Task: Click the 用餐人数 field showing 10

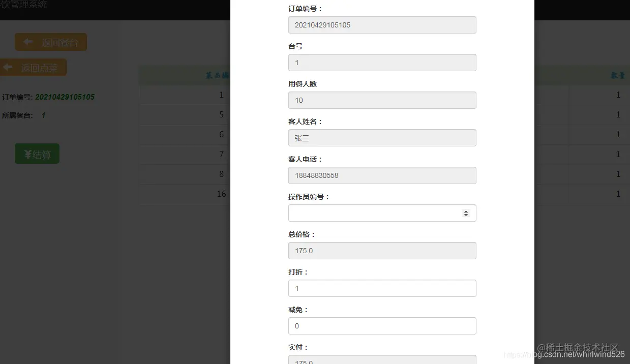Action: (x=382, y=100)
